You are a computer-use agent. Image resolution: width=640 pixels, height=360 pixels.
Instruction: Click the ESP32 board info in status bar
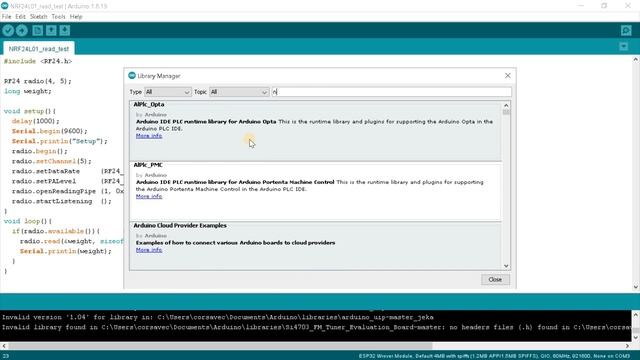pos(494,356)
